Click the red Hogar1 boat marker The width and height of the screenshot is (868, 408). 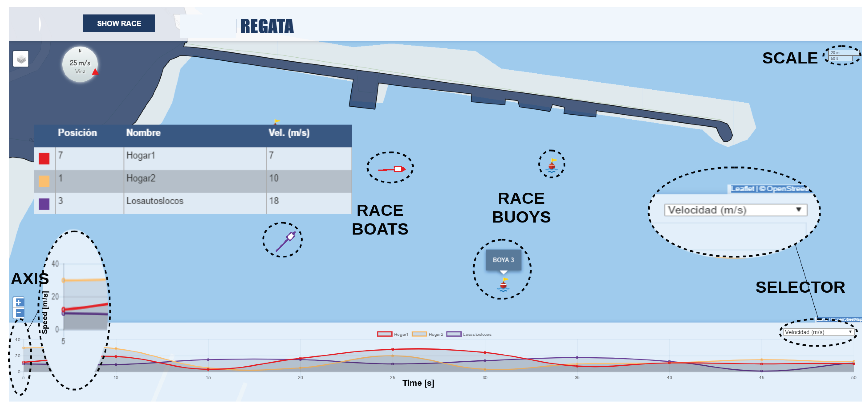399,169
